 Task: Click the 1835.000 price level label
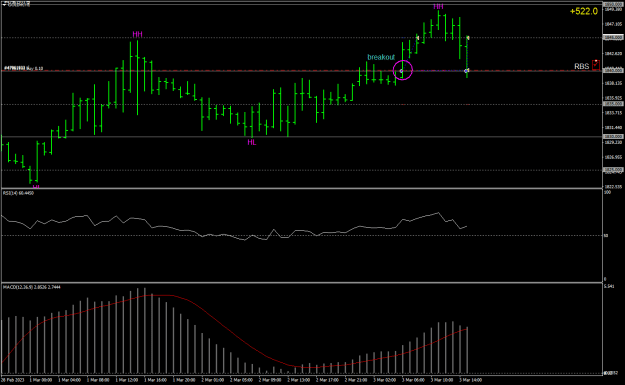click(613, 104)
